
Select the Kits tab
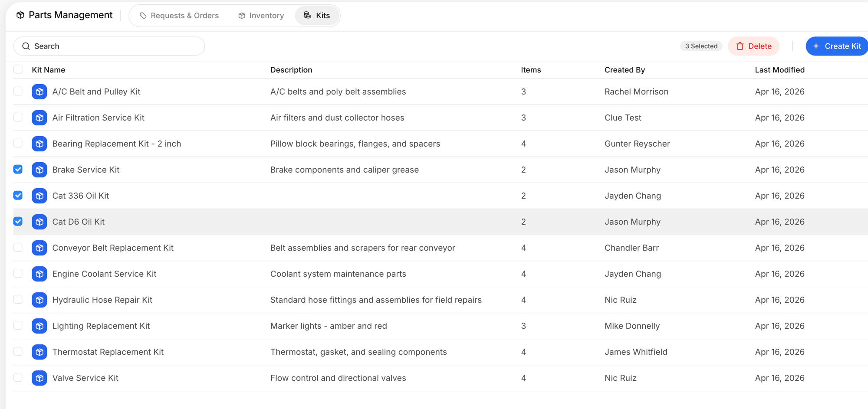317,16
